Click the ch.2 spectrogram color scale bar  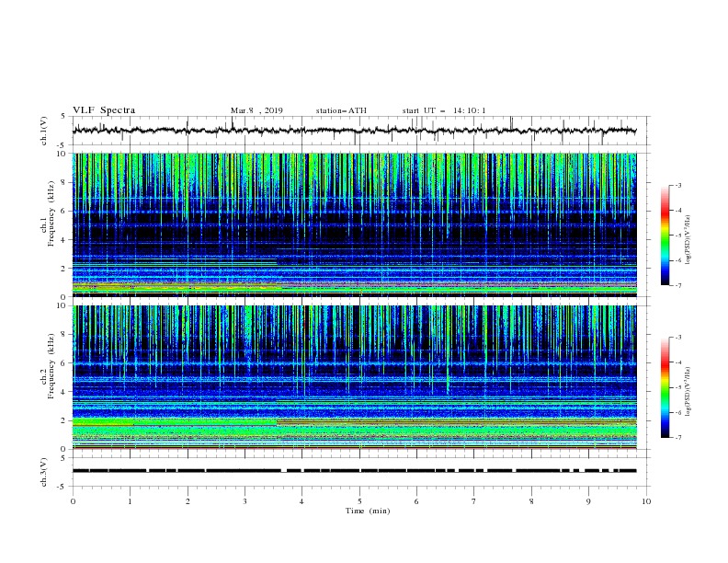click(665, 387)
